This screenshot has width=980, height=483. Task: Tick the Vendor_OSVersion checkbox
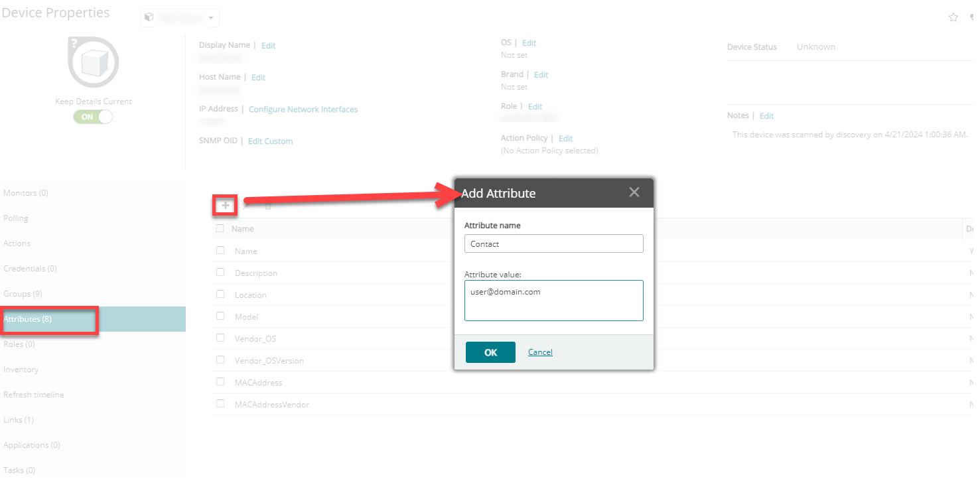(220, 360)
